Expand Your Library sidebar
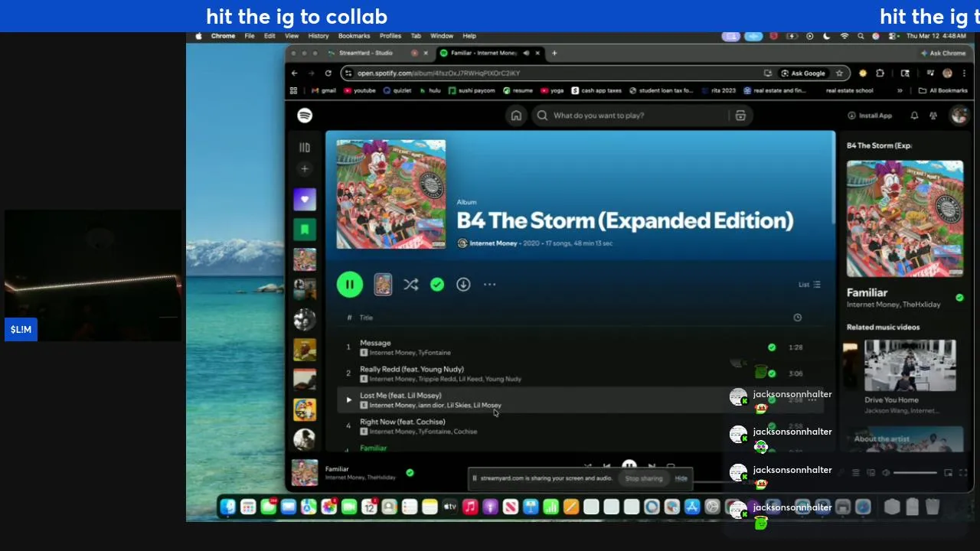Image resolution: width=980 pixels, height=551 pixels. [305, 148]
